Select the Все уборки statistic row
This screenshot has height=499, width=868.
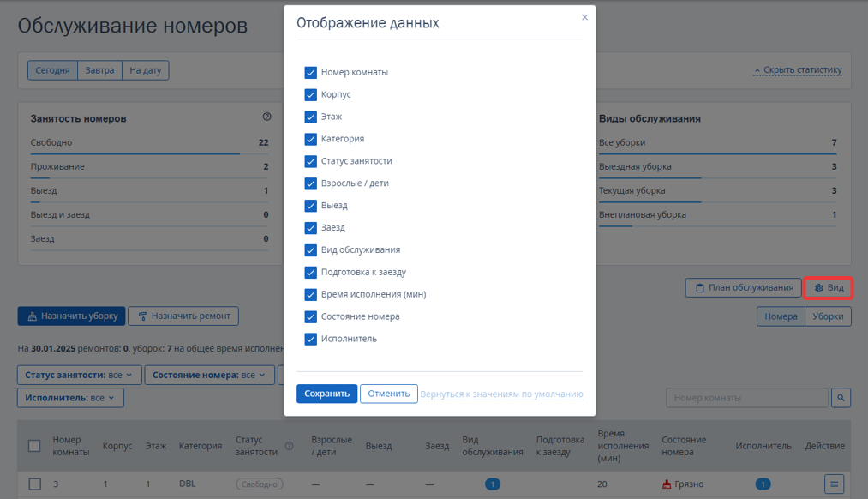click(x=717, y=143)
